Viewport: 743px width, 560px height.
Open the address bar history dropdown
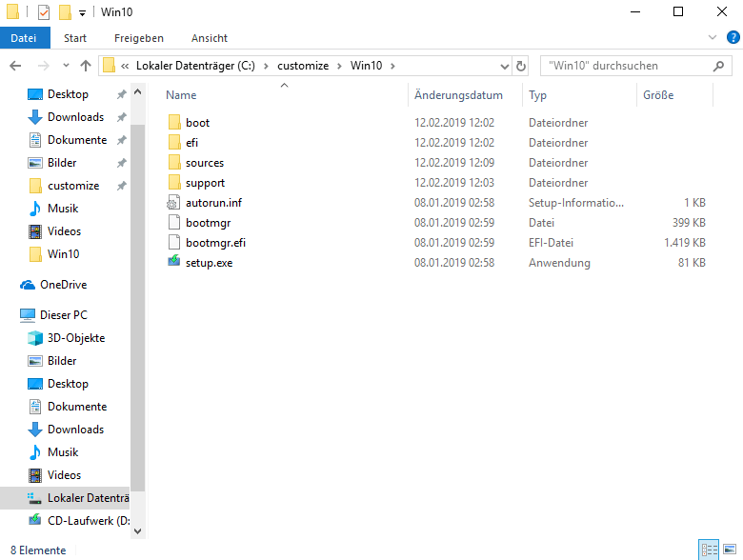[505, 67]
